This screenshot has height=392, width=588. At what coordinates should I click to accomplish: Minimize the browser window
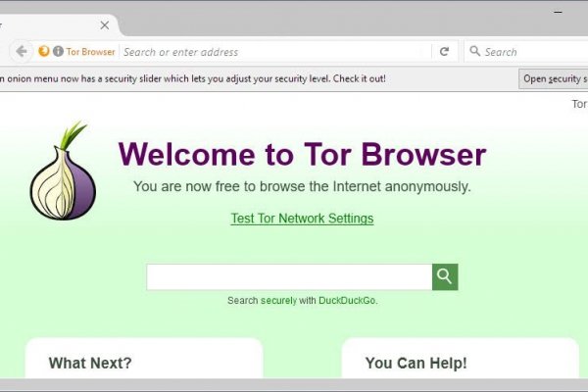point(558,12)
